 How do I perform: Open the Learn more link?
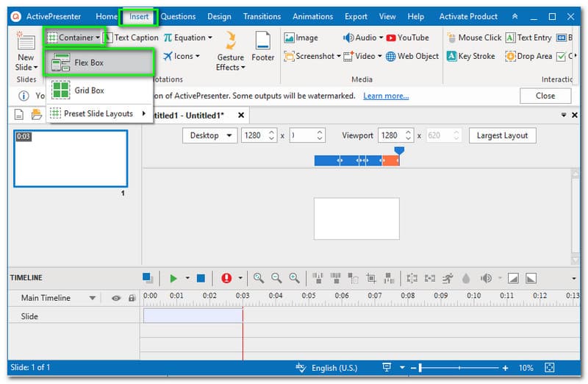[x=386, y=96]
